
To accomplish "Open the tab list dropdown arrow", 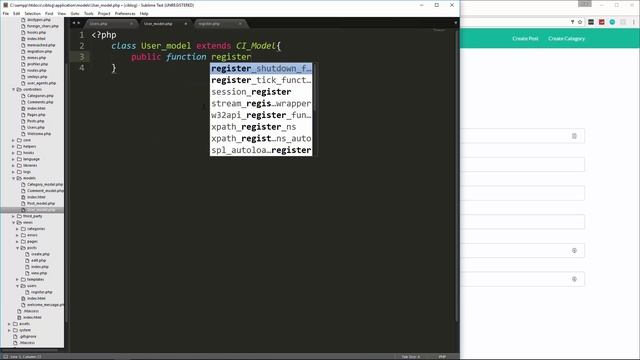I will tap(456, 23).
